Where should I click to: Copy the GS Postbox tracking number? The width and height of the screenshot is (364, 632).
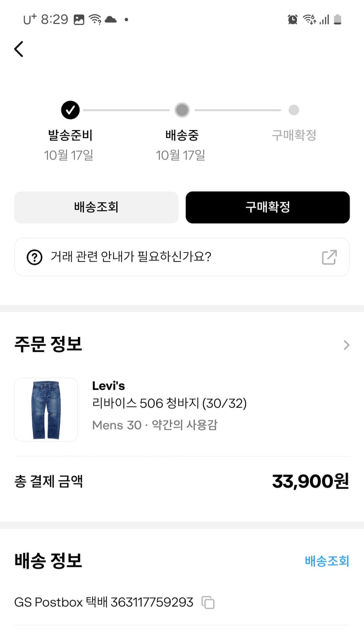208,603
